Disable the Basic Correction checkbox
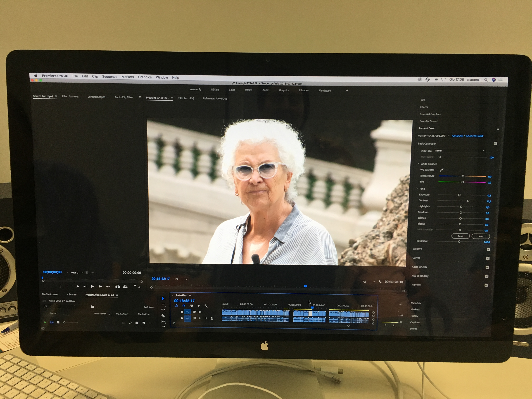Image resolution: width=532 pixels, height=399 pixels. pyautogui.click(x=495, y=144)
